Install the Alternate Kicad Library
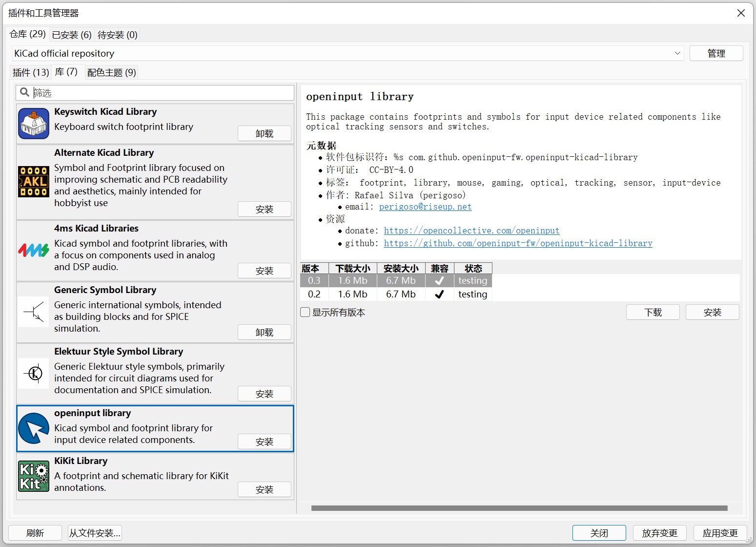The image size is (756, 547). point(265,209)
